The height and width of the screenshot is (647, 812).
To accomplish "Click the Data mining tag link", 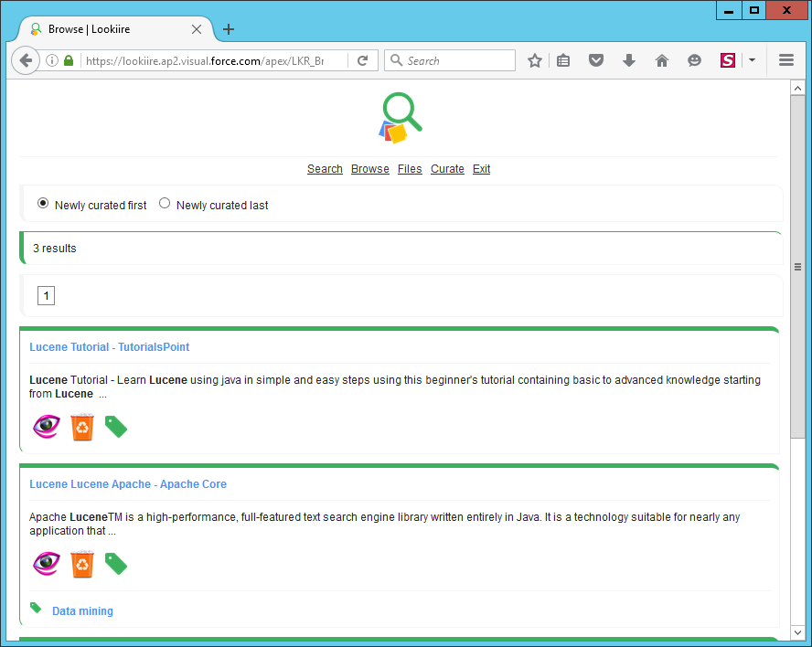I will pos(82,611).
